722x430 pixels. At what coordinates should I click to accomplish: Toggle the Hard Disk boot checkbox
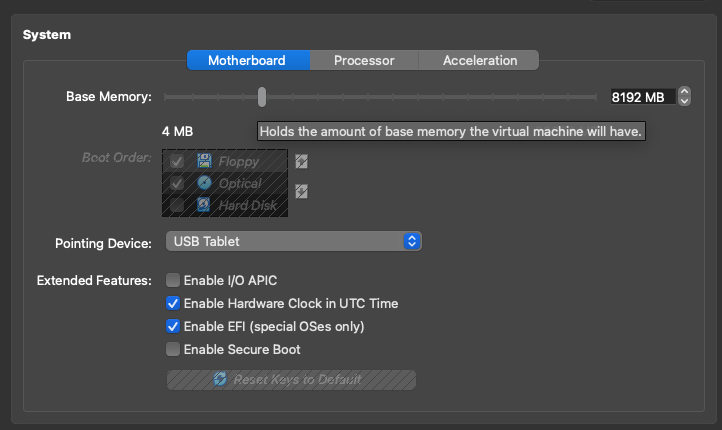point(177,205)
